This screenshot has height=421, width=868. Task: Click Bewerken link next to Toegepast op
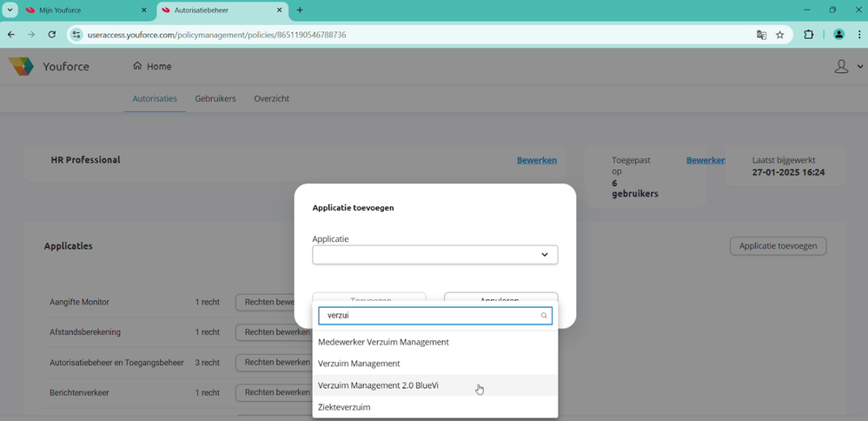pos(706,160)
